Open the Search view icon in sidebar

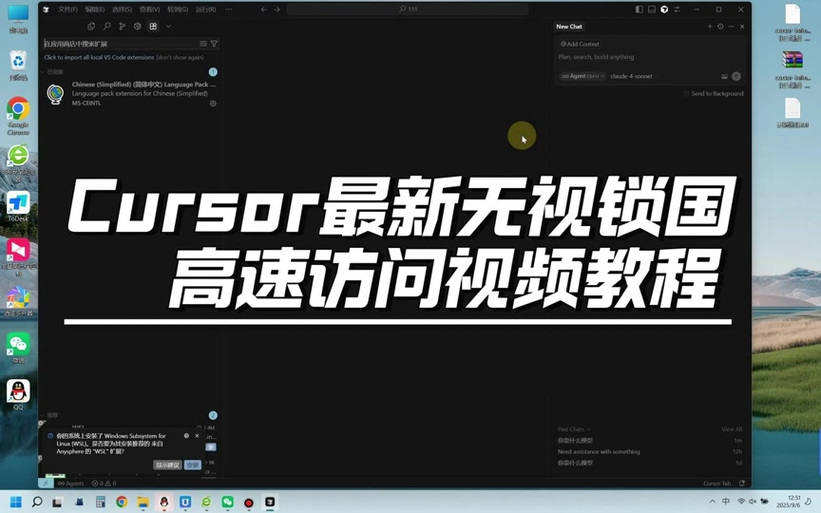click(107, 26)
